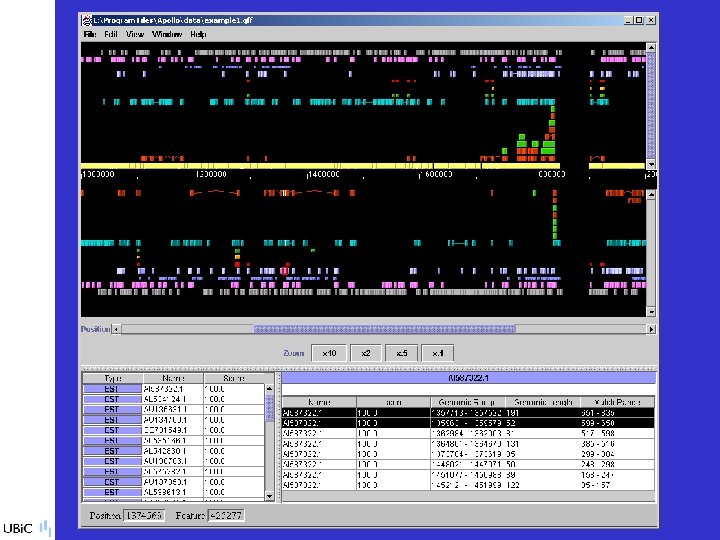Zoom in with the x2 button
Viewport: 720px width, 540px height.
tap(366, 353)
